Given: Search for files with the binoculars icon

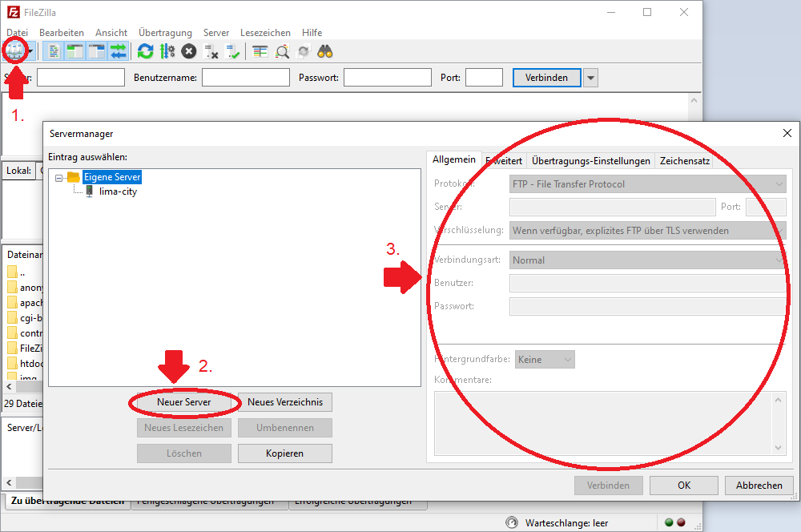Looking at the screenshot, I should (x=324, y=50).
